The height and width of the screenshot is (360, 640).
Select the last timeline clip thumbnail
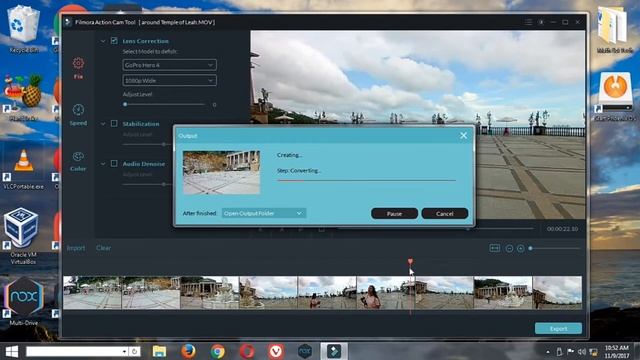point(557,293)
